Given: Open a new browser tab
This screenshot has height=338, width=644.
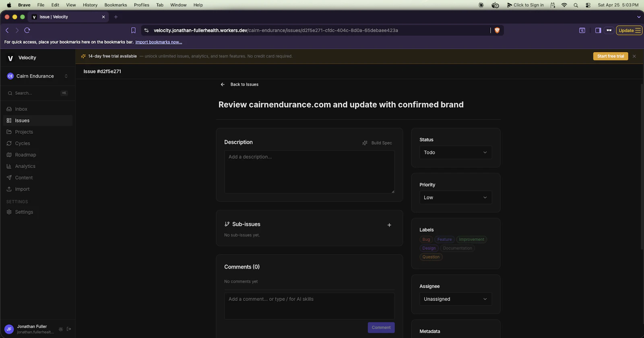Looking at the screenshot, I should 116,17.
